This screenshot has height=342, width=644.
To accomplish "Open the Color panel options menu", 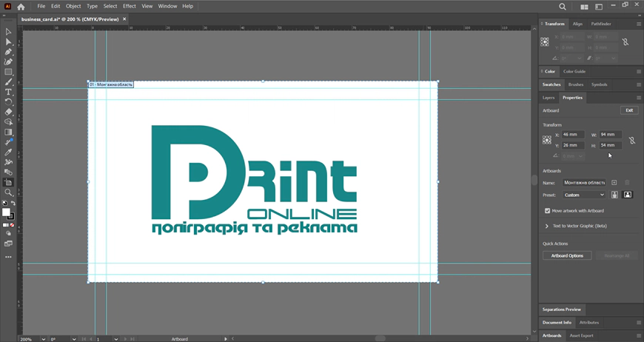I will pos(639,72).
